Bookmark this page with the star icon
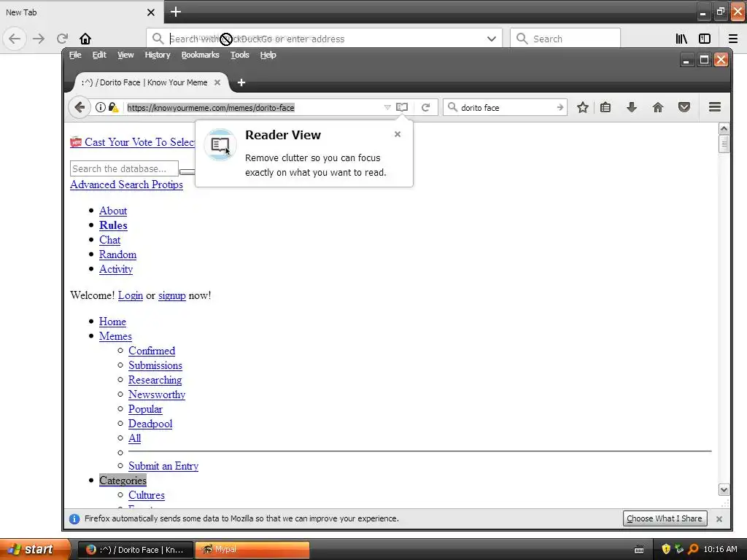747x560 pixels. click(583, 108)
